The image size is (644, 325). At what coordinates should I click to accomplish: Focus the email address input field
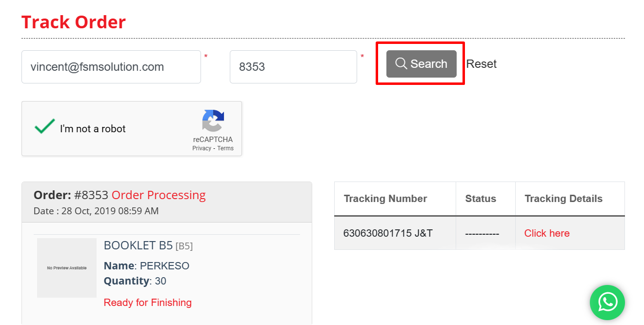111,67
